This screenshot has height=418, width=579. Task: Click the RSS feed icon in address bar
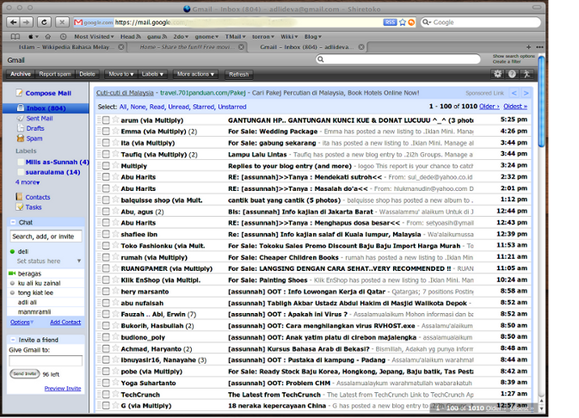[x=390, y=23]
